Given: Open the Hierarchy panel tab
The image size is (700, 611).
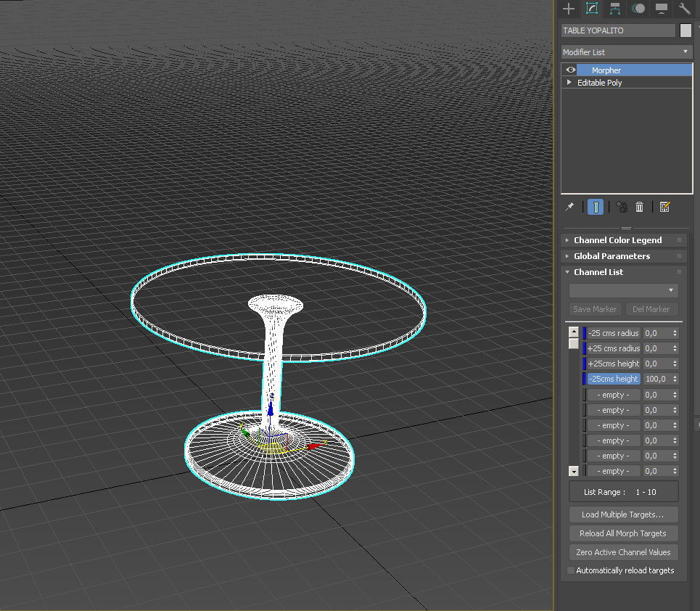Looking at the screenshot, I should (615, 9).
